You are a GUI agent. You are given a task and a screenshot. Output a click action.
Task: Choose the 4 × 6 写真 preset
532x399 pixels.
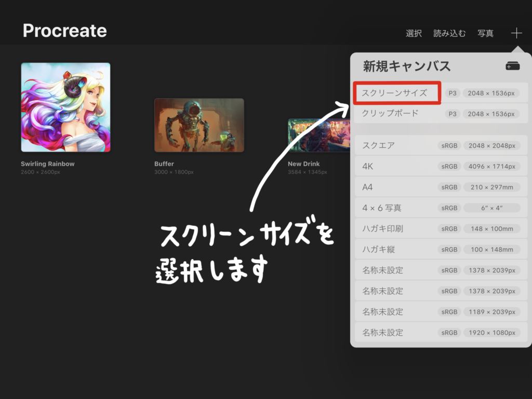pyautogui.click(x=441, y=208)
